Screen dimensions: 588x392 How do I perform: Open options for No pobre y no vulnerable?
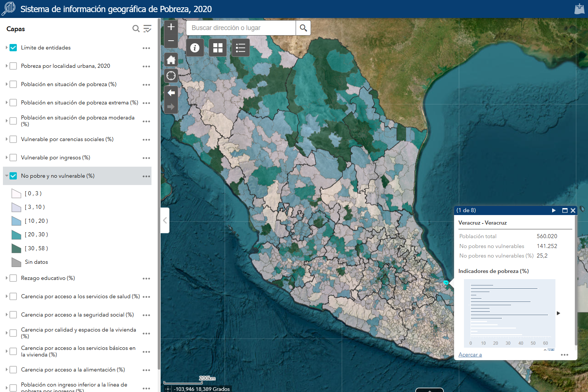(x=146, y=176)
